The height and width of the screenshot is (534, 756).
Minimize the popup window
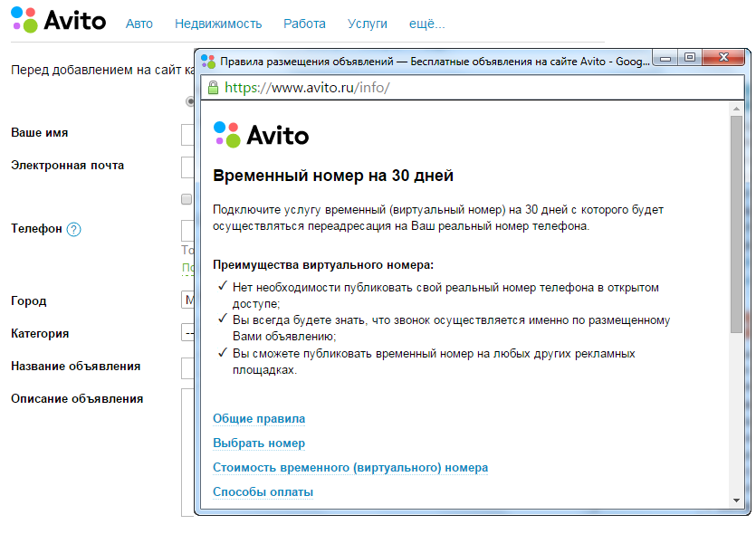(665, 58)
